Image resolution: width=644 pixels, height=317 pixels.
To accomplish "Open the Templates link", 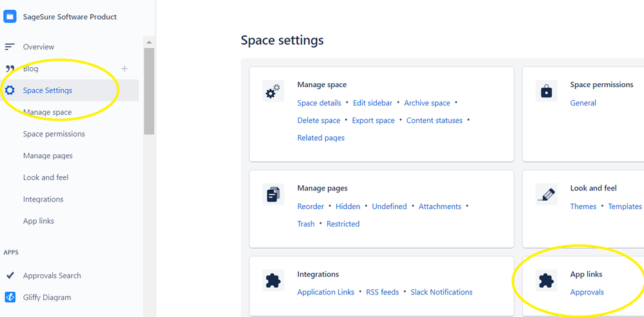I will (625, 207).
